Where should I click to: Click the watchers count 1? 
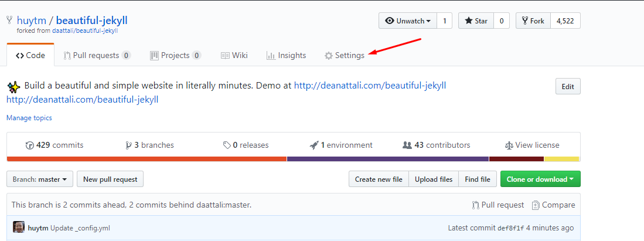pos(444,21)
